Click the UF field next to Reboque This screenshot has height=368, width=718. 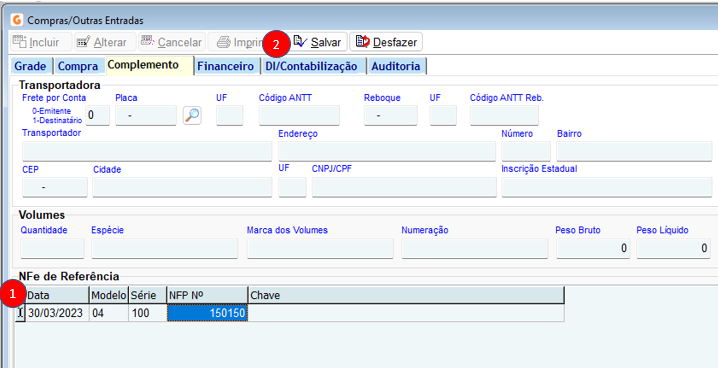tap(443, 115)
